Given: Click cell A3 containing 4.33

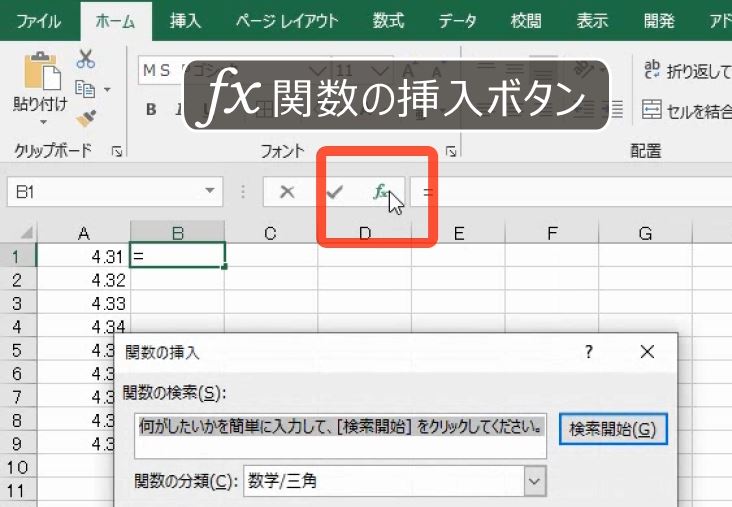Looking at the screenshot, I should point(84,303).
